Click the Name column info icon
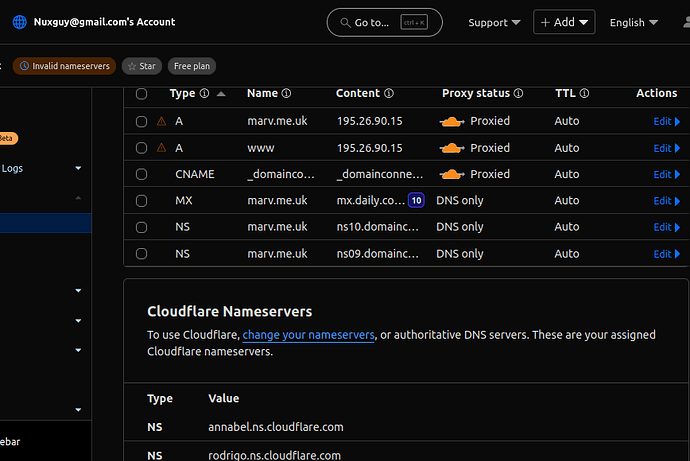The image size is (690, 461). 286,93
